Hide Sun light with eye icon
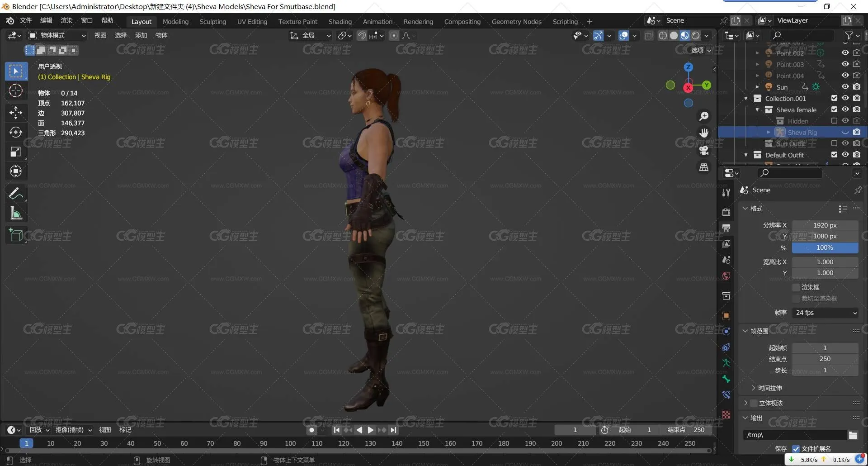This screenshot has width=868, height=466. pos(845,87)
